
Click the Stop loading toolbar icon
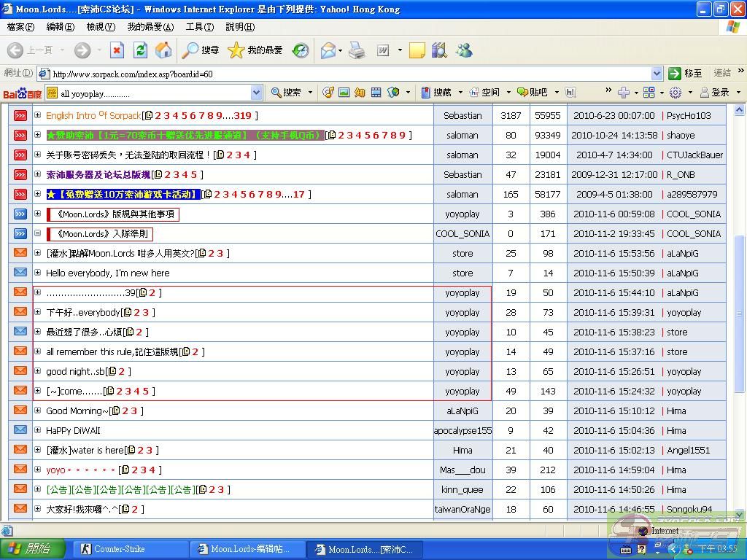coord(117,50)
